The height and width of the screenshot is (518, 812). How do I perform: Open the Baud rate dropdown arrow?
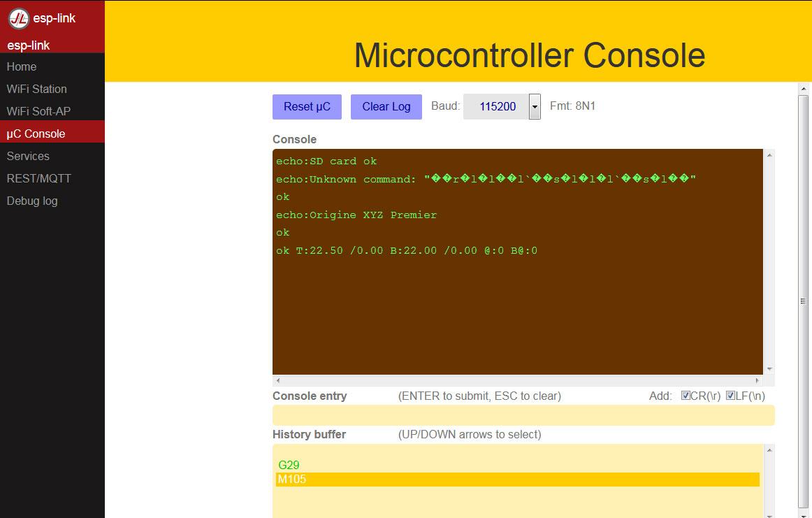click(535, 107)
